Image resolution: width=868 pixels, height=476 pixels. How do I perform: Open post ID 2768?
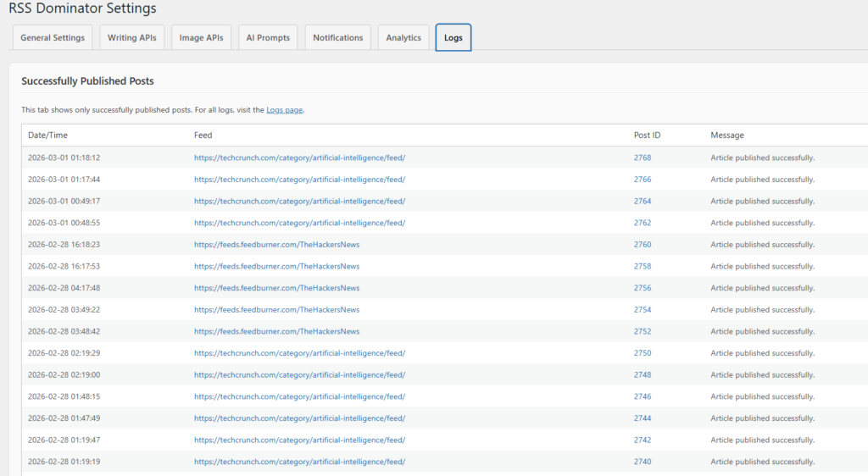(643, 158)
